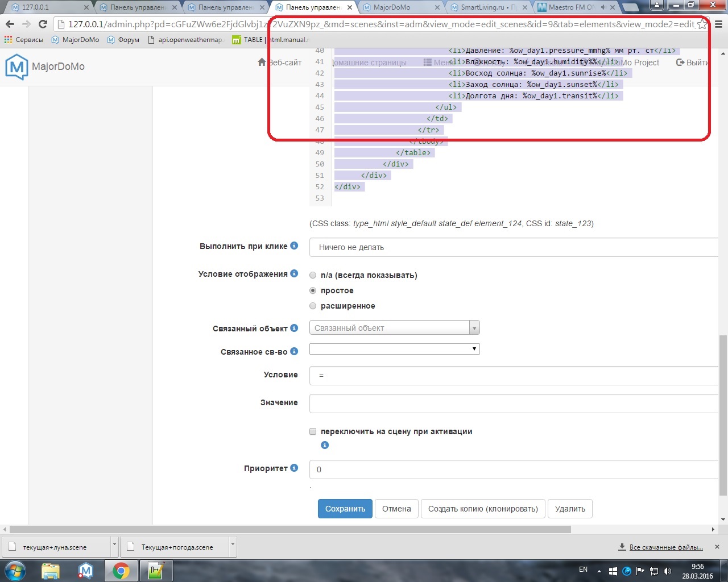
Task: Select n/a (всегда показывать) radio option
Action: click(313, 275)
